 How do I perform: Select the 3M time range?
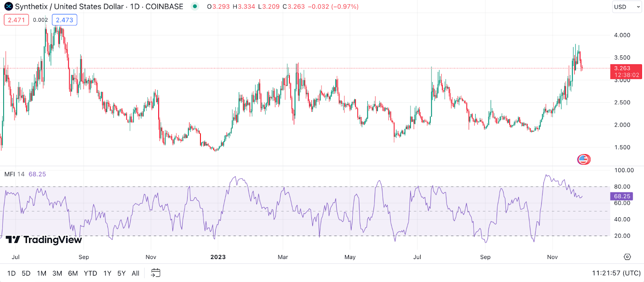pos(57,273)
